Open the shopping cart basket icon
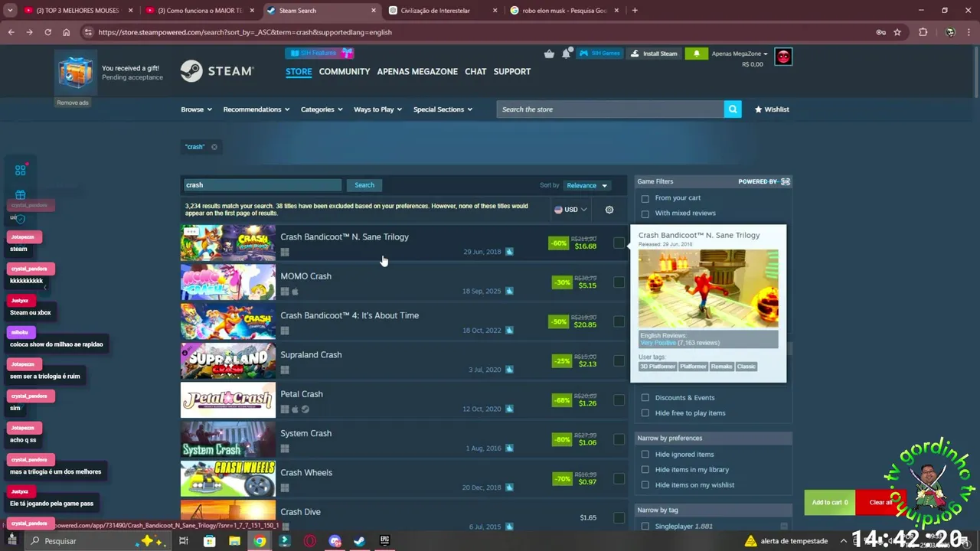 (549, 54)
